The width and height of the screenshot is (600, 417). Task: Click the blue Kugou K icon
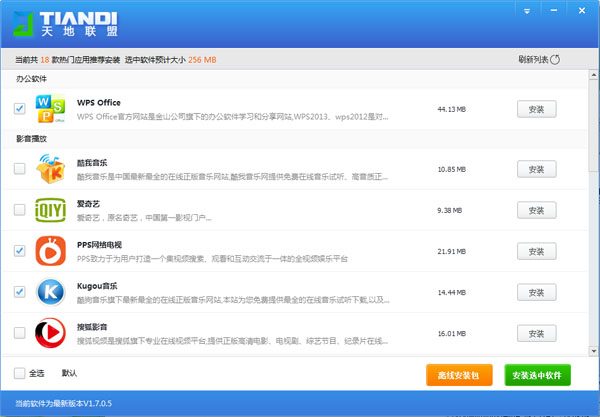point(51,292)
